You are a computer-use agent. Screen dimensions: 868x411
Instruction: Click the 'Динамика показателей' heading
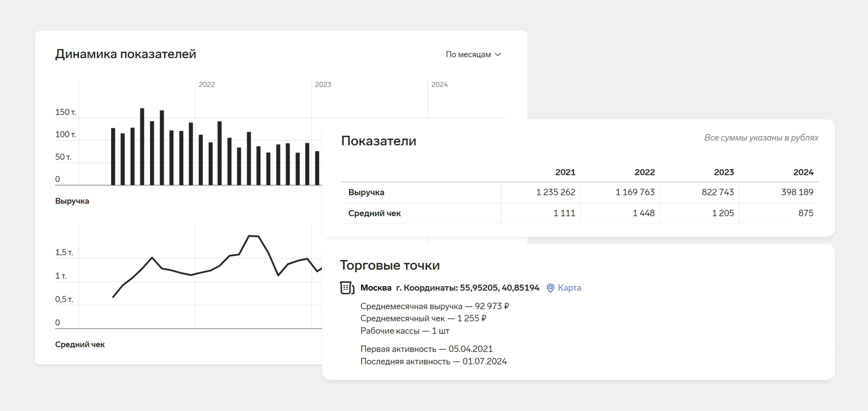126,54
